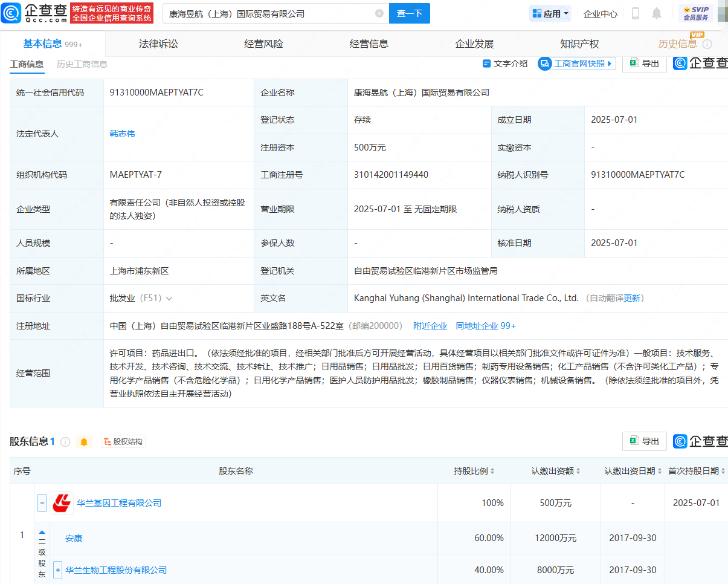Click organization code MAEPTYAT-7
This screenshot has width=728, height=584.
coord(136,175)
